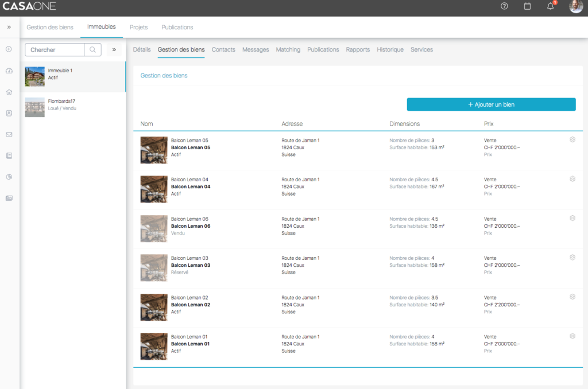Open the house icon in sidebar
This screenshot has height=389, width=588.
9,92
